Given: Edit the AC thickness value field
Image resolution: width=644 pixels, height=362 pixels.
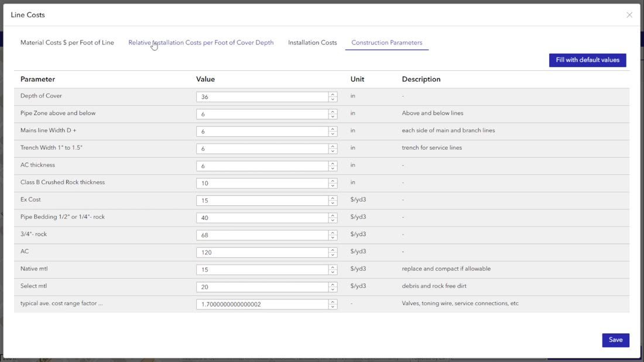Looking at the screenshot, I should [x=262, y=166].
